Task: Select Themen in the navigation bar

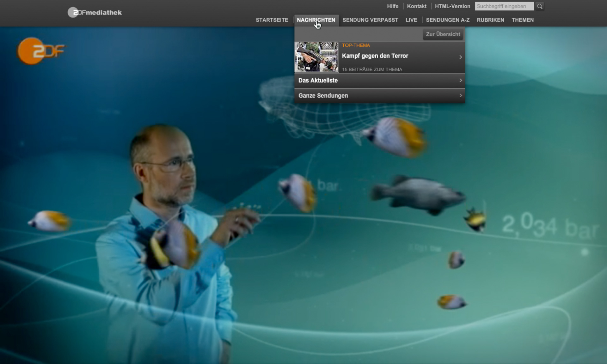Action: tap(523, 20)
